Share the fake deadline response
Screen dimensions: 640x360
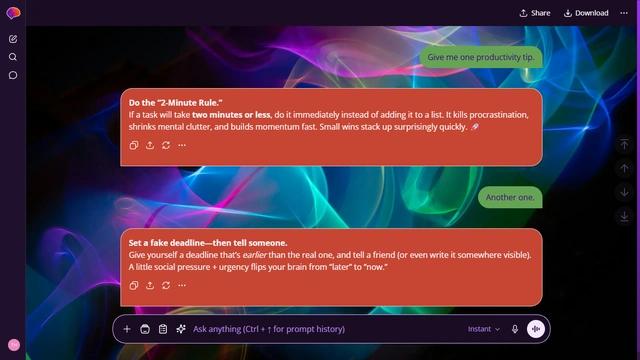tap(150, 285)
